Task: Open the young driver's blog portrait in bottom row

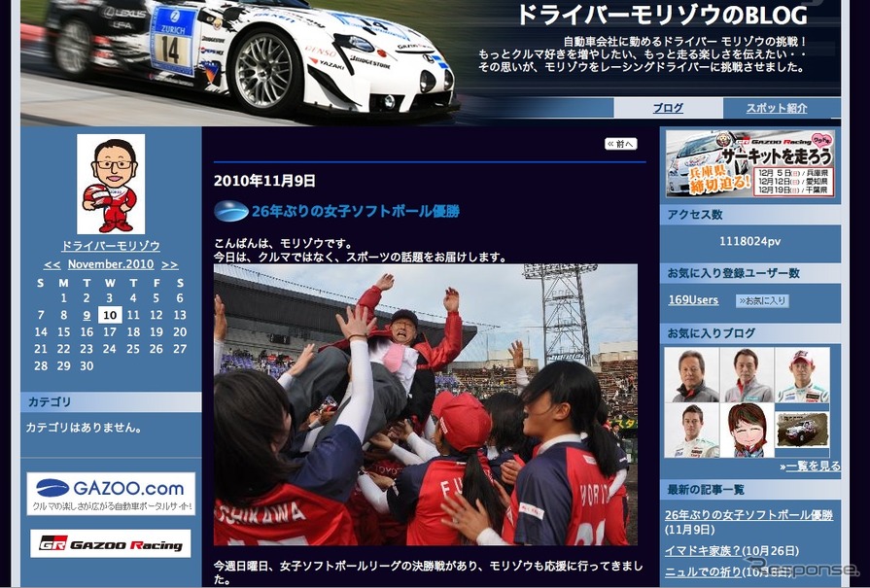Action: pyautogui.click(x=692, y=430)
